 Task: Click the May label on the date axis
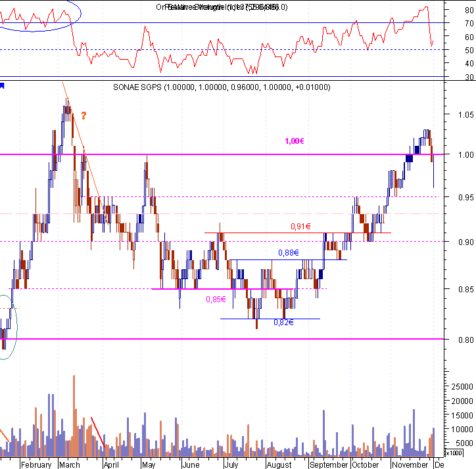(149, 465)
